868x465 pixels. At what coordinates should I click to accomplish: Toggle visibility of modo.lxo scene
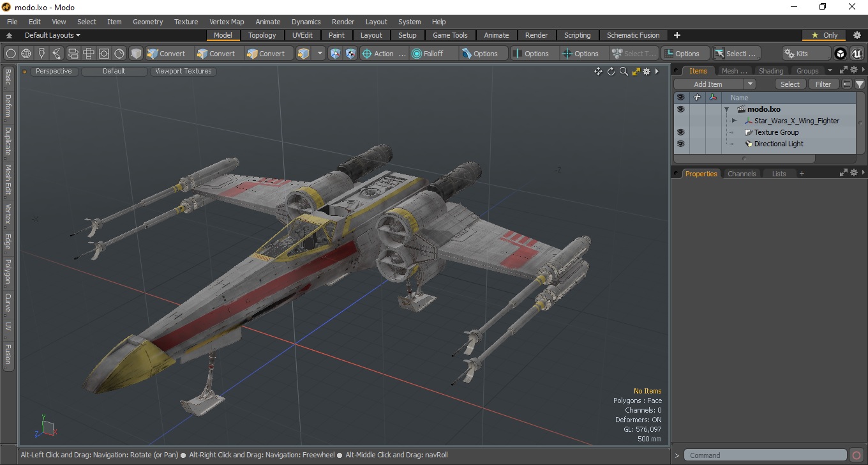(680, 109)
